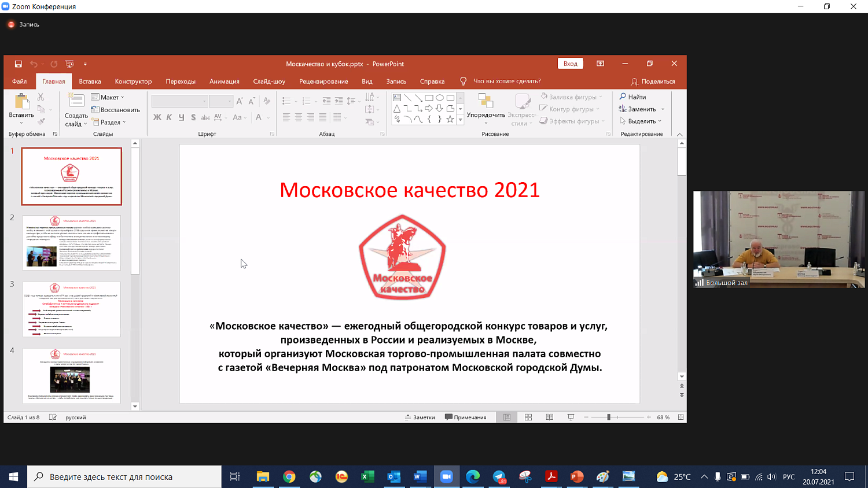Image resolution: width=868 pixels, height=488 pixels.
Task: Click decrease font size icon
Action: tap(252, 101)
